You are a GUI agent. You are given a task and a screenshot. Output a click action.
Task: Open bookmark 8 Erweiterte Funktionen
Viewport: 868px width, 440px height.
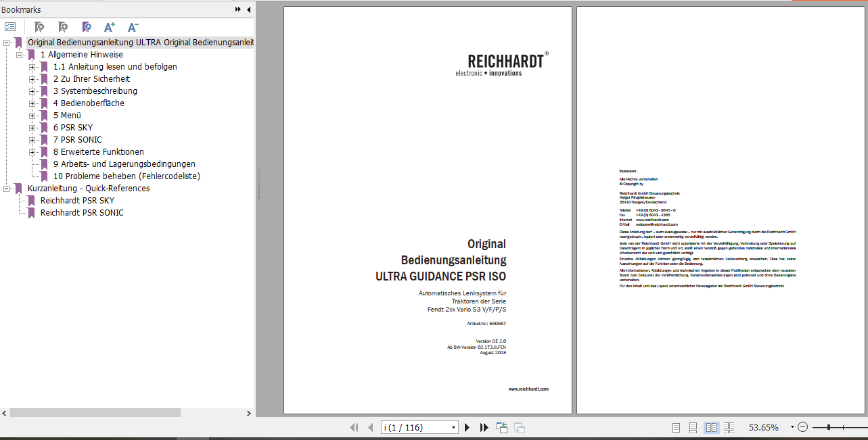point(98,152)
